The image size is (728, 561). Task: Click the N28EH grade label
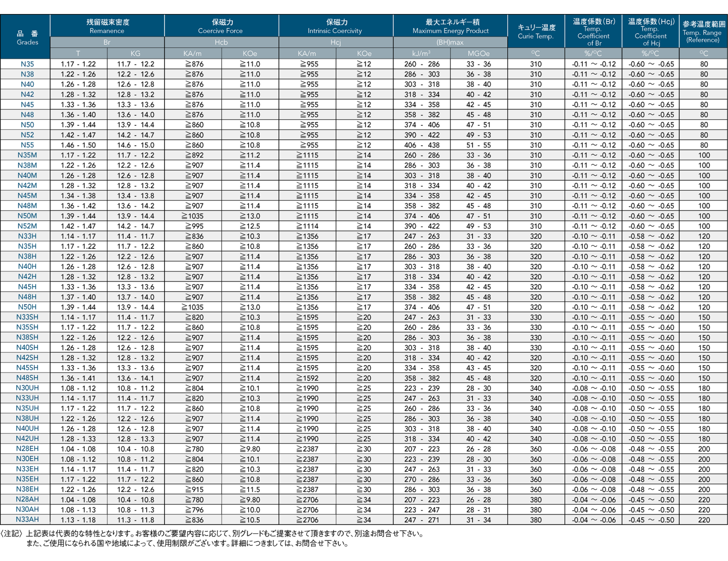click(27, 449)
